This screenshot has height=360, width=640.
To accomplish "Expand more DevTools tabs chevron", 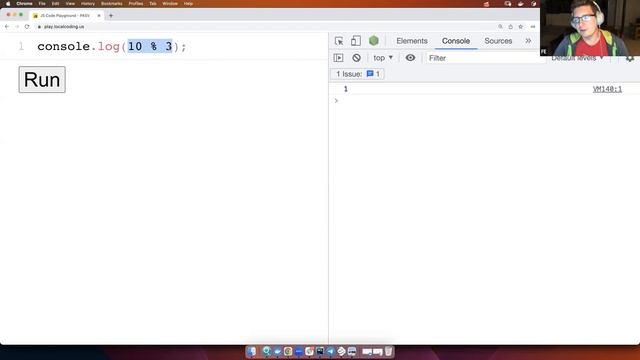I will [x=528, y=41].
